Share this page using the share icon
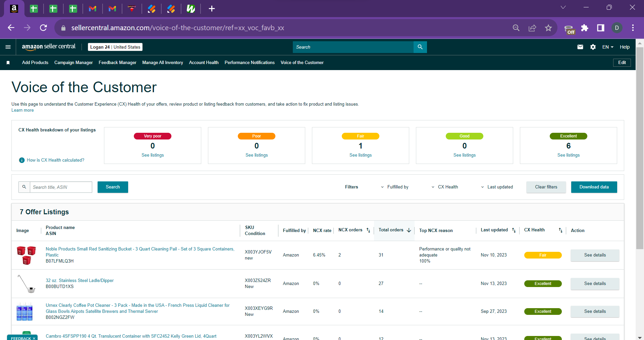 532,28
